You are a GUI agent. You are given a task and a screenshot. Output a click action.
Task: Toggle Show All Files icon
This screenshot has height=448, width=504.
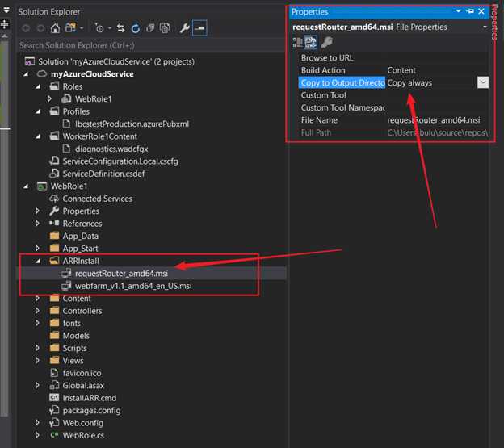point(165,28)
